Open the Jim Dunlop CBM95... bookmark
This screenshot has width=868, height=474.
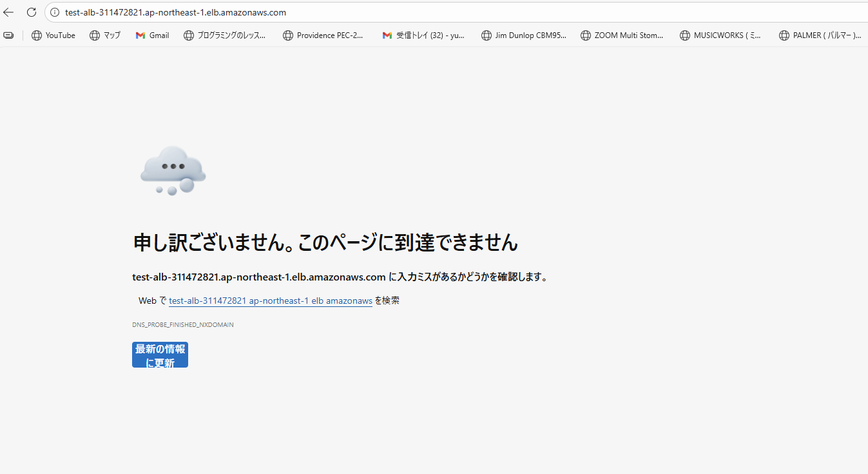[x=524, y=35]
